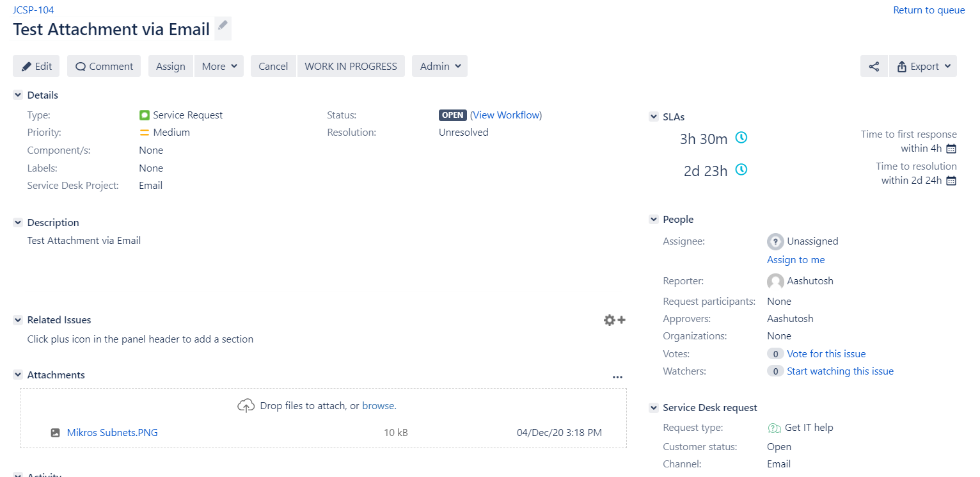Click the gear plus icon in Related Issues
The width and height of the screenshot is (980, 477).
(x=614, y=320)
